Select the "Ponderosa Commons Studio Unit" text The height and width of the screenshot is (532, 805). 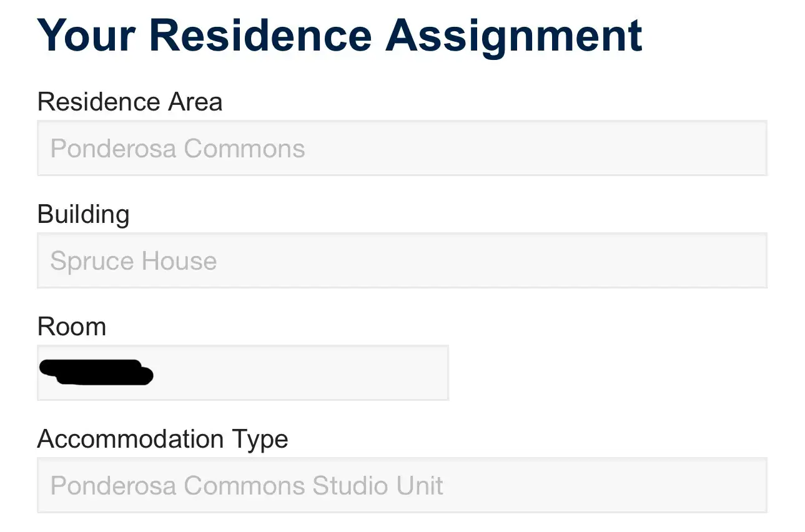click(x=247, y=486)
